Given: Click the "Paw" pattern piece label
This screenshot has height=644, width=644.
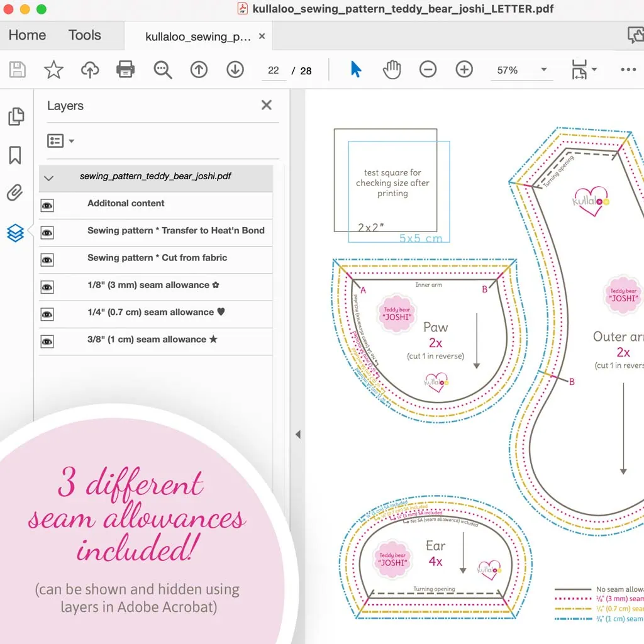Looking at the screenshot, I should click(436, 327).
